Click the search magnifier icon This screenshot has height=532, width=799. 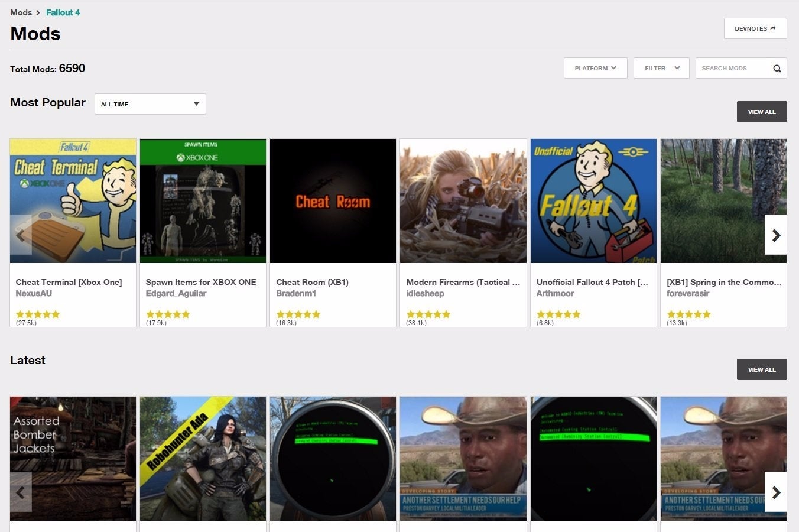click(777, 69)
